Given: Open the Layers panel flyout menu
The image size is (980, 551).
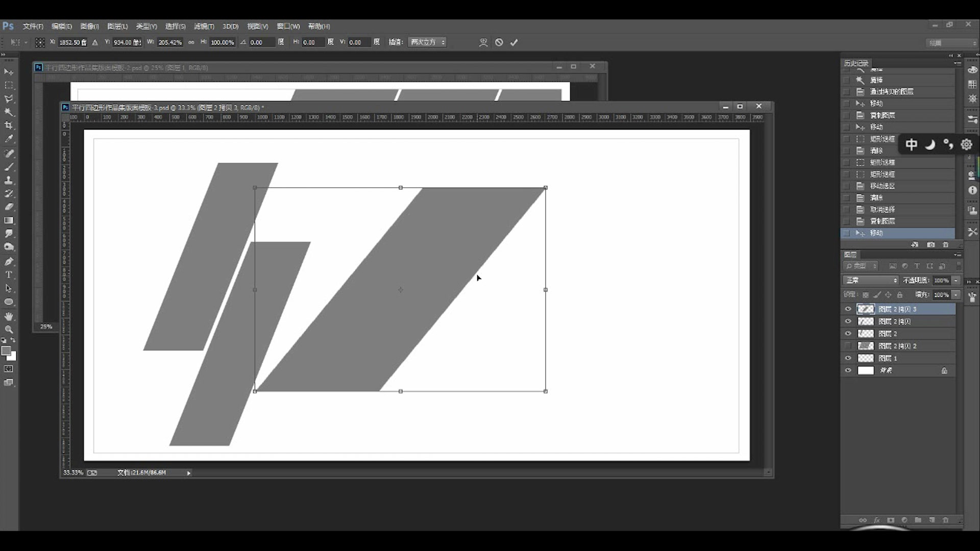Looking at the screenshot, I should [x=958, y=255].
